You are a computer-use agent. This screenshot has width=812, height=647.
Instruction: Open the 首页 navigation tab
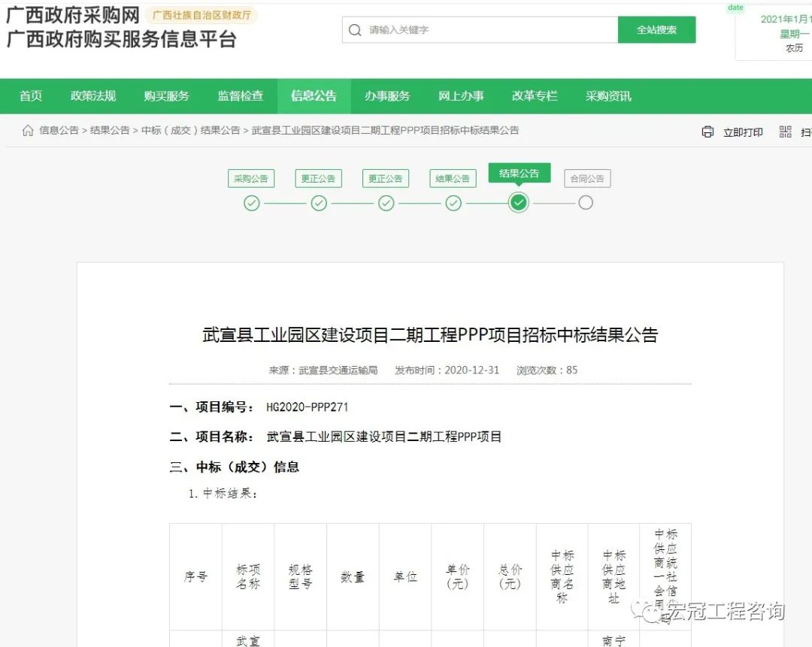pyautogui.click(x=31, y=96)
